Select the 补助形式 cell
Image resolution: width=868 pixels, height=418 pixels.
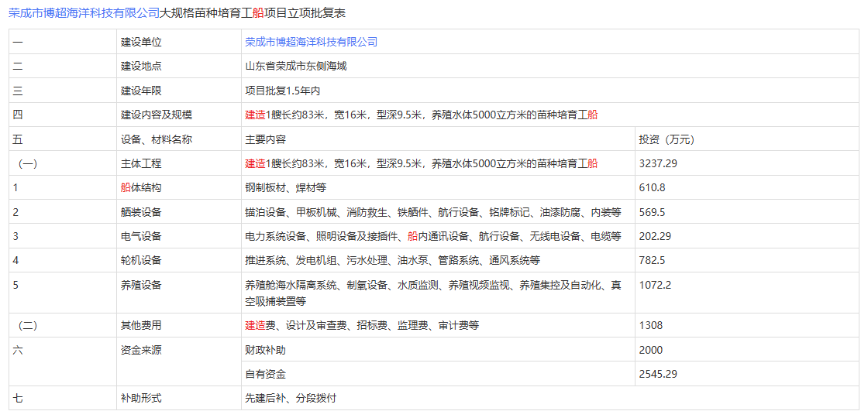click(179, 398)
